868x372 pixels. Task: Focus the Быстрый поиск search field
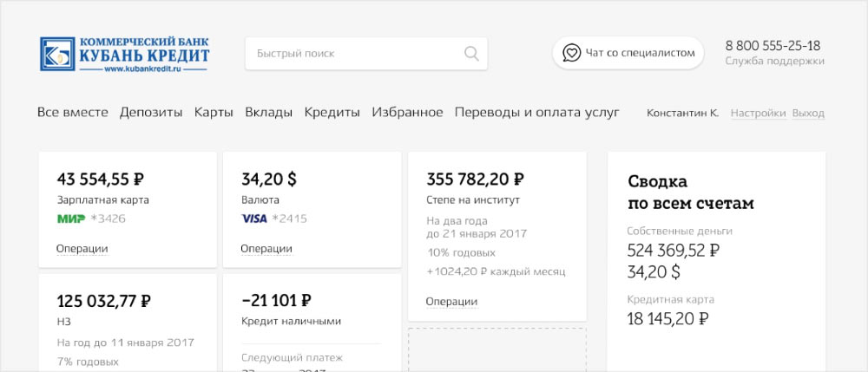[356, 54]
